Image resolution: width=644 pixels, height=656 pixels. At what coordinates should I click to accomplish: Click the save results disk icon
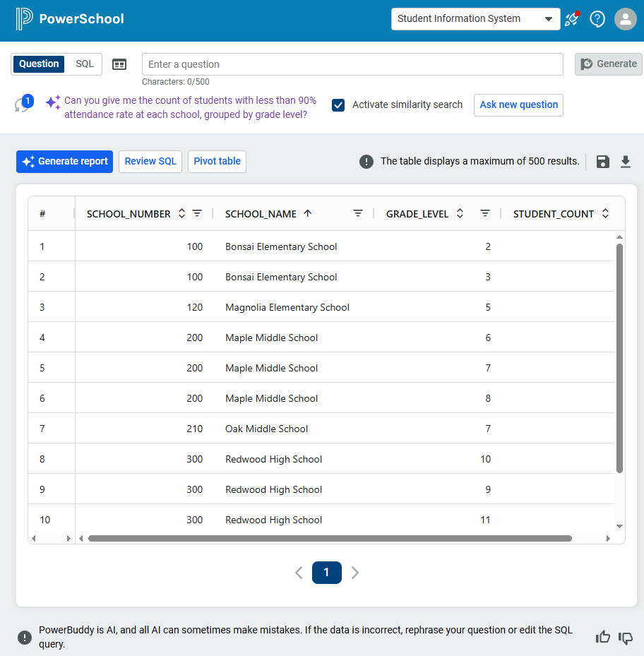[x=602, y=162]
